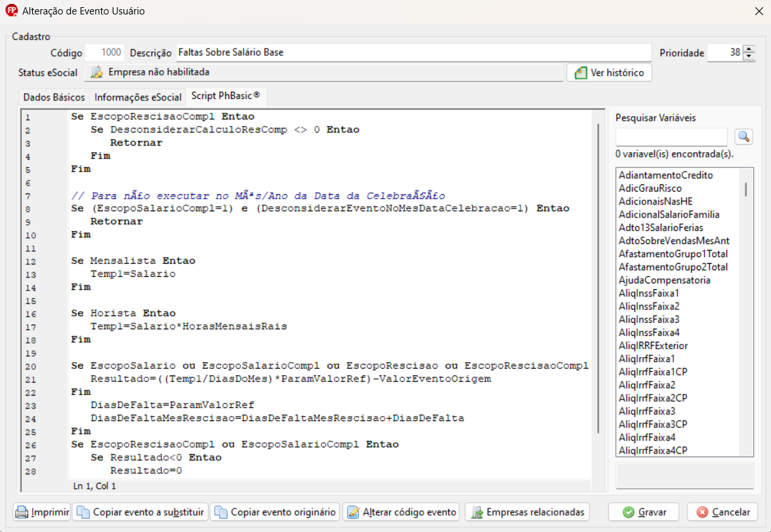
Task: Click the script editor vertical scrollbar
Action: point(598,277)
